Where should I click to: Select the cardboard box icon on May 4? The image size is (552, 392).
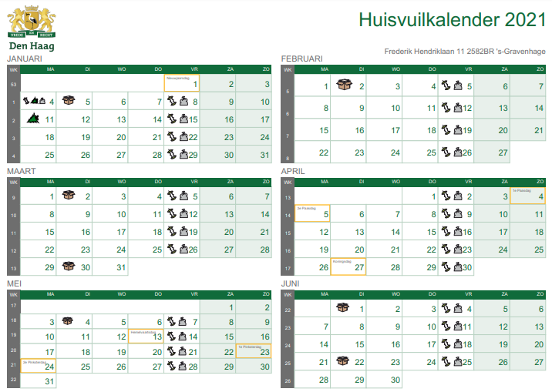68,320
